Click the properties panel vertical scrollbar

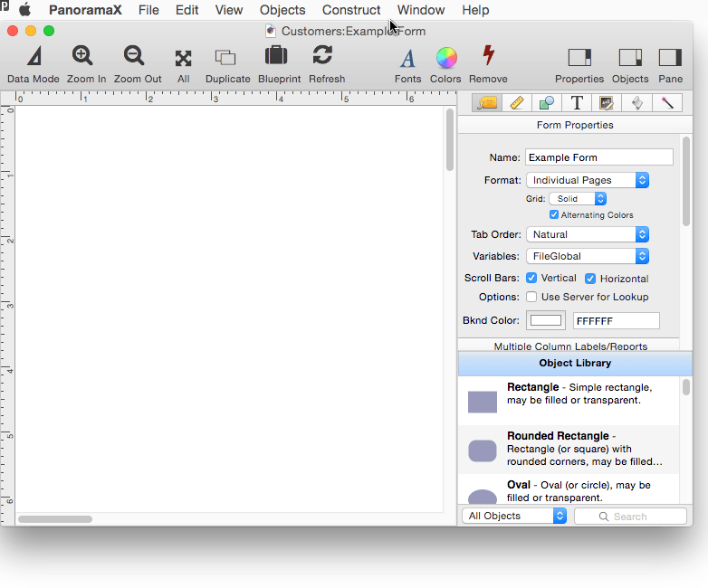(686, 182)
